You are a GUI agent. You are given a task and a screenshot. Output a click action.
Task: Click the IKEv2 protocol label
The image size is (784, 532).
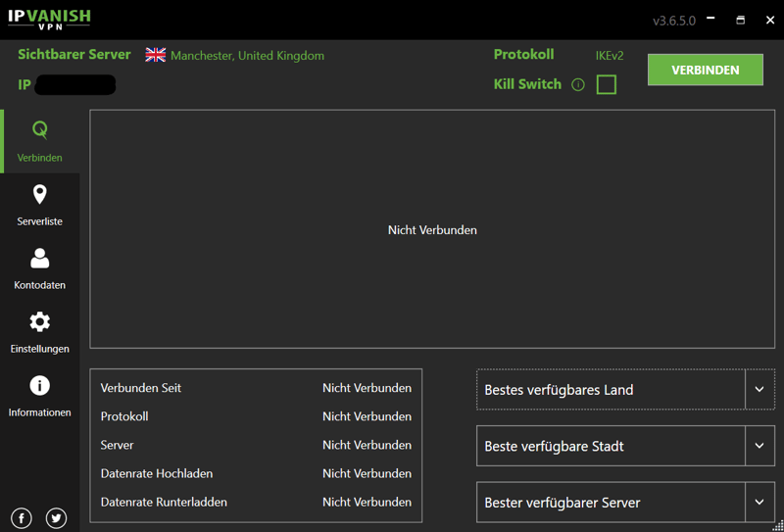pos(610,56)
